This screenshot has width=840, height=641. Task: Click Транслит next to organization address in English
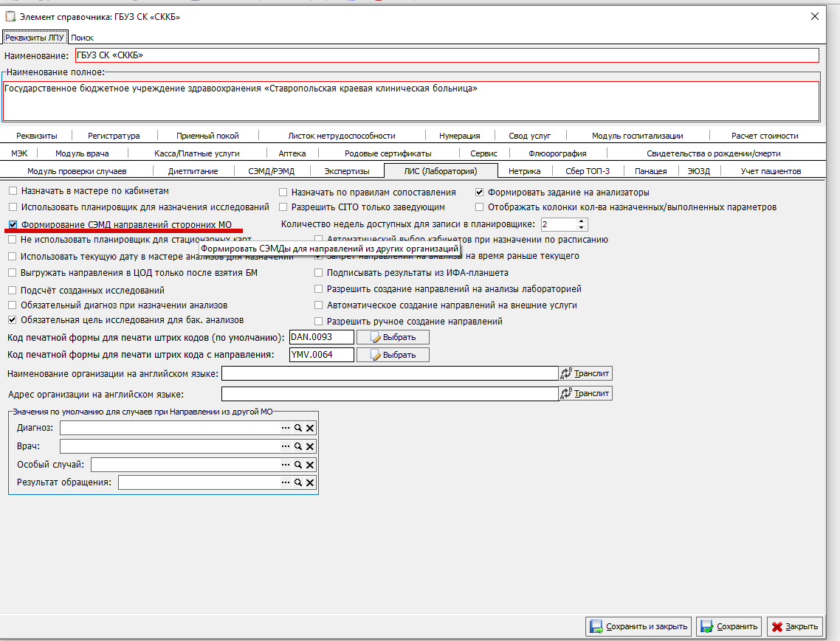(x=585, y=393)
